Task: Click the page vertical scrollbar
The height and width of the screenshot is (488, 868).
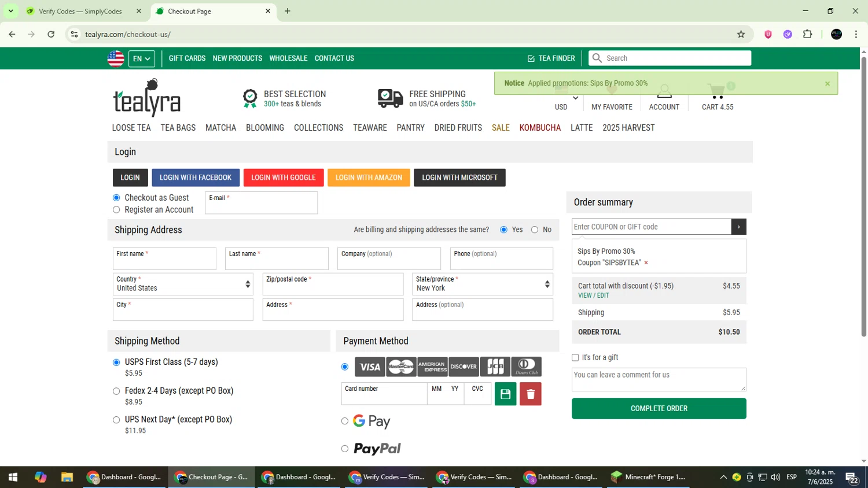Action: coord(863,197)
